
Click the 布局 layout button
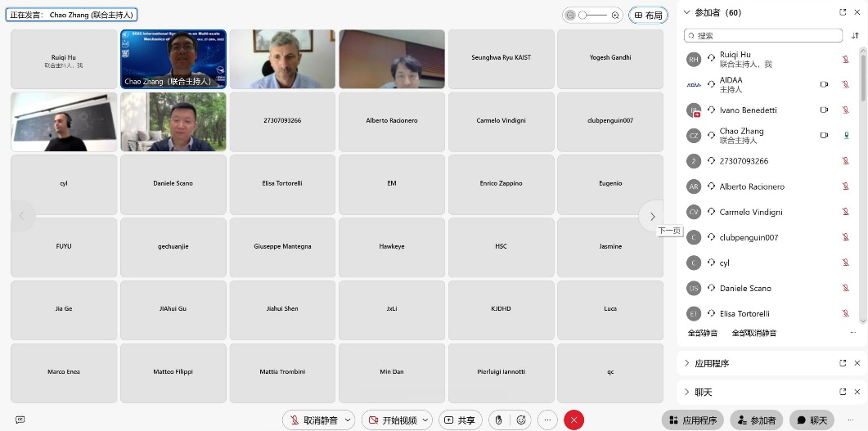tap(648, 15)
